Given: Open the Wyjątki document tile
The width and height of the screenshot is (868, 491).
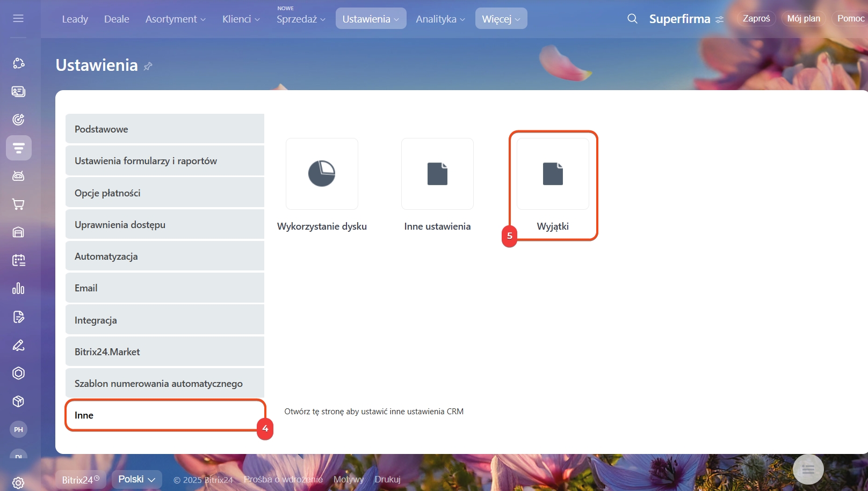Looking at the screenshot, I should tap(553, 174).
